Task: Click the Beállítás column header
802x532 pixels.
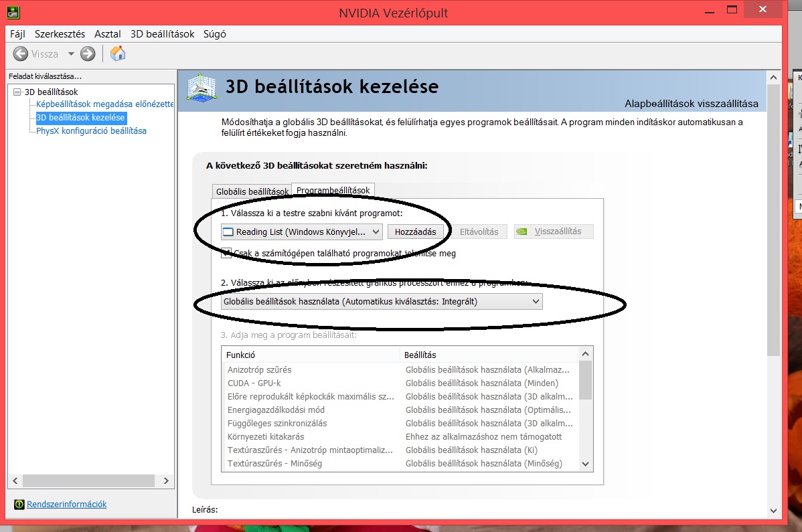Action: click(x=489, y=355)
